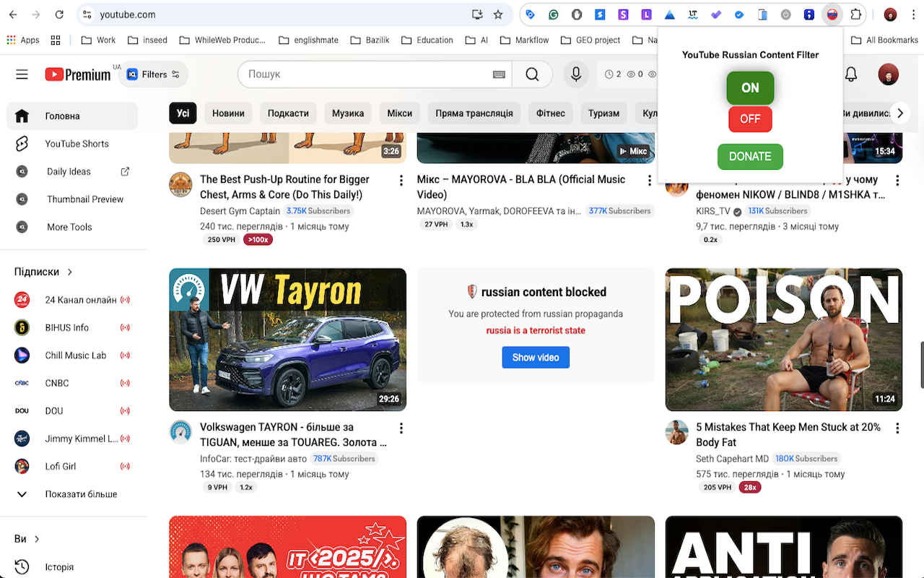Expand the Підписки section
This screenshot has height=578, width=924.
point(44,272)
